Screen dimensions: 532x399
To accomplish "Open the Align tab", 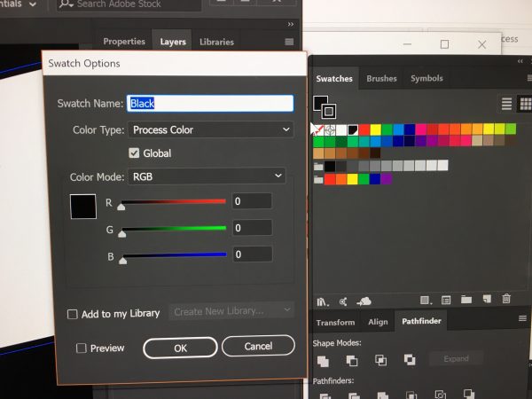I will 378,322.
